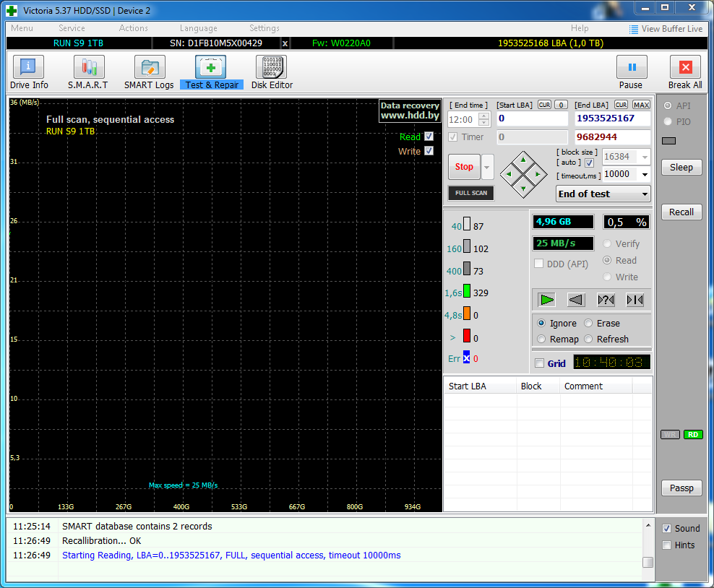Click the x next to serial number
The image size is (714, 588).
point(285,43)
